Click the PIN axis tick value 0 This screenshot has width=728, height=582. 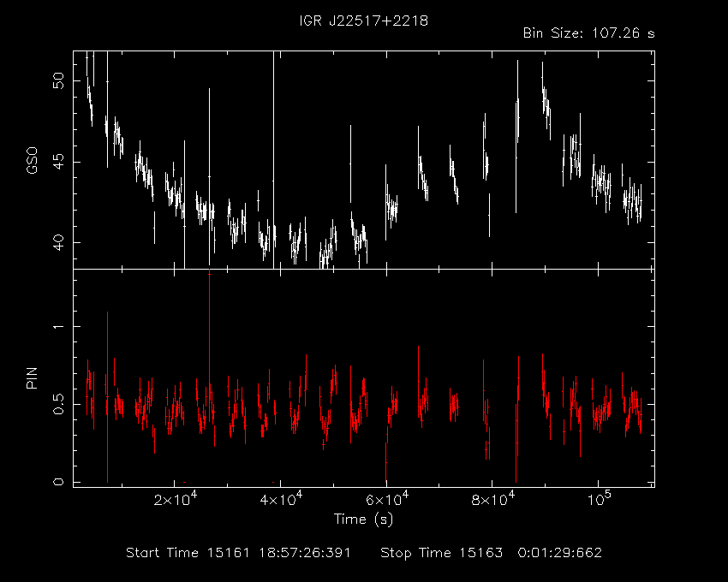click(58, 482)
